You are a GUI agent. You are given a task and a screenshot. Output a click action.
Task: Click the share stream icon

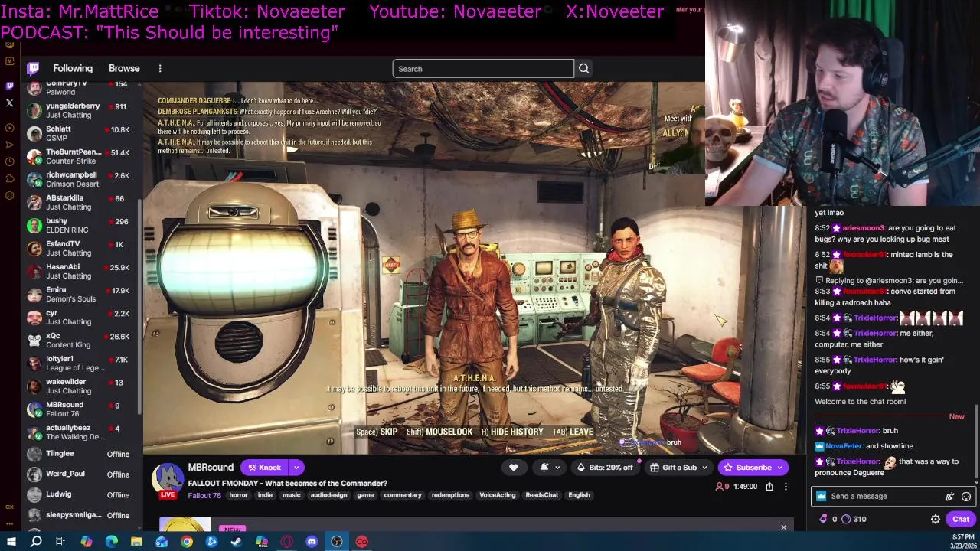click(769, 487)
